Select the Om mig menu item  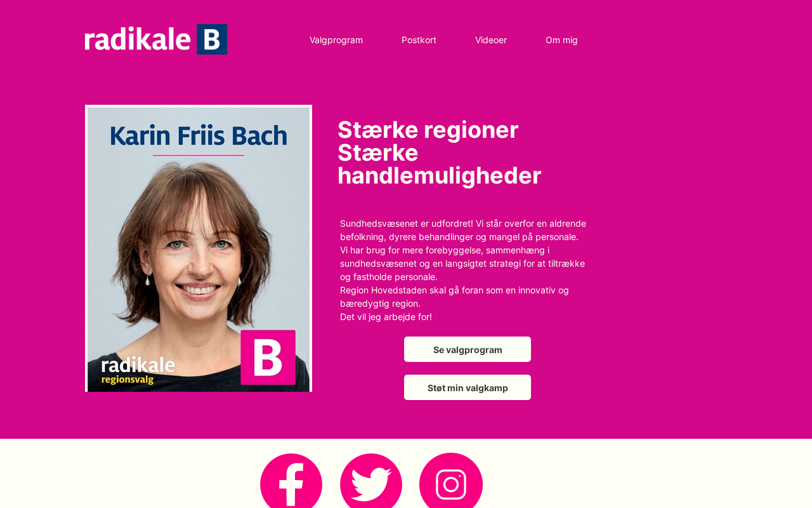click(x=561, y=40)
